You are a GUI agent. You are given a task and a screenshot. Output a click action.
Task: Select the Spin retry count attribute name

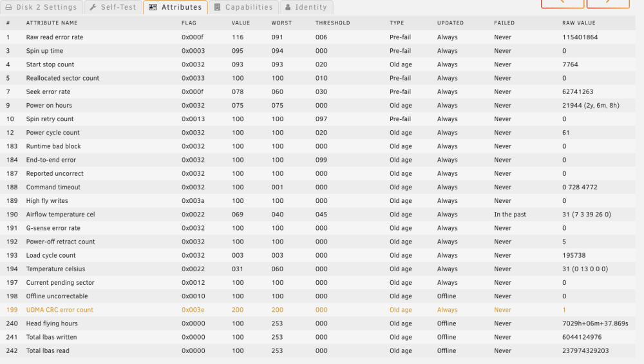[50, 119]
